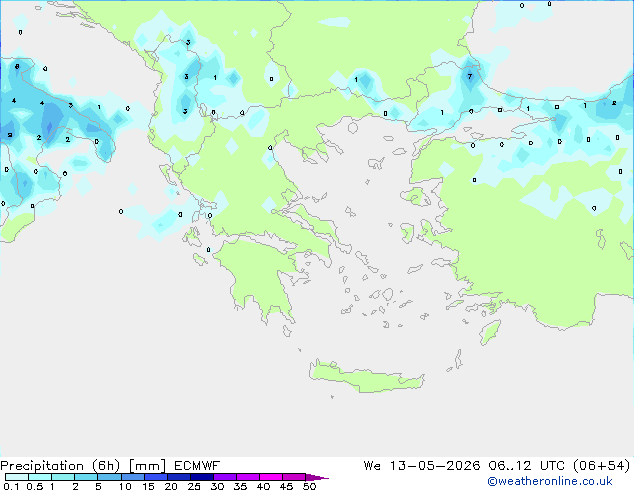Click the 25–30 mm navy legend swatch

click(x=202, y=477)
